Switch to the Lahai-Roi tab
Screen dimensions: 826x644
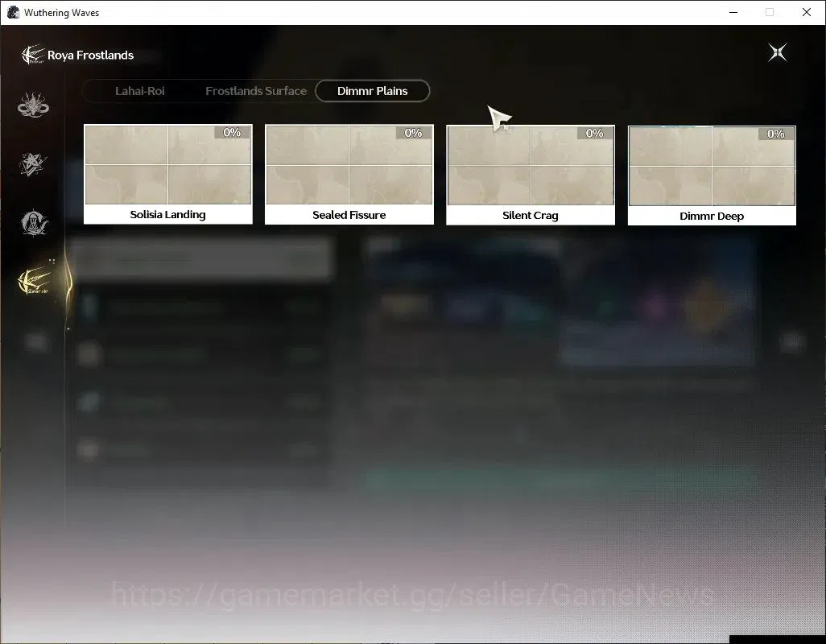pyautogui.click(x=139, y=91)
